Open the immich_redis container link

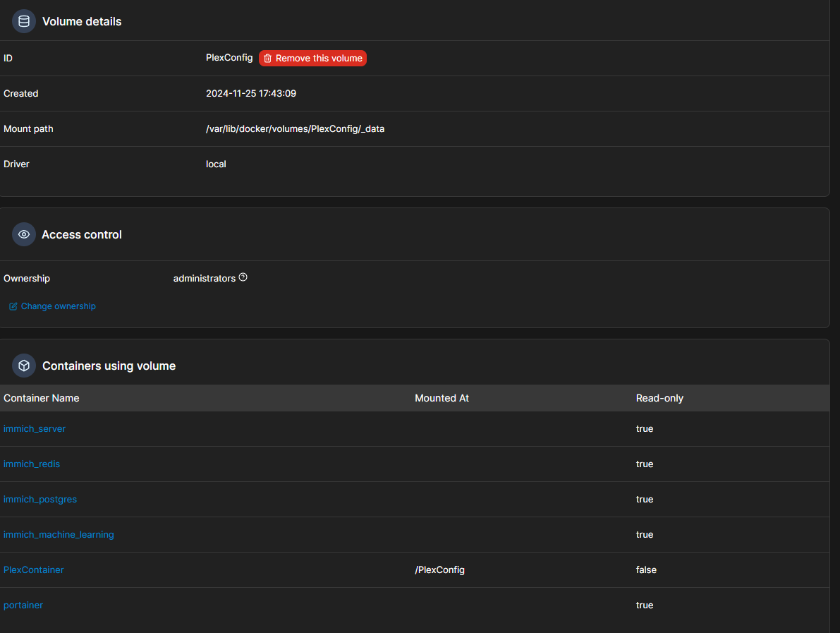pos(32,464)
